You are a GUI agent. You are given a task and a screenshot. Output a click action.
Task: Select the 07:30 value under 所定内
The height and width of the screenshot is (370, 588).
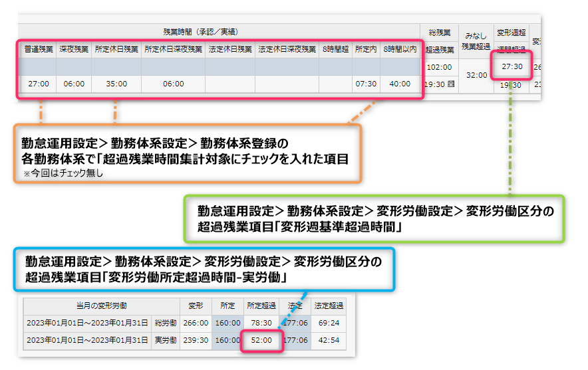point(366,84)
